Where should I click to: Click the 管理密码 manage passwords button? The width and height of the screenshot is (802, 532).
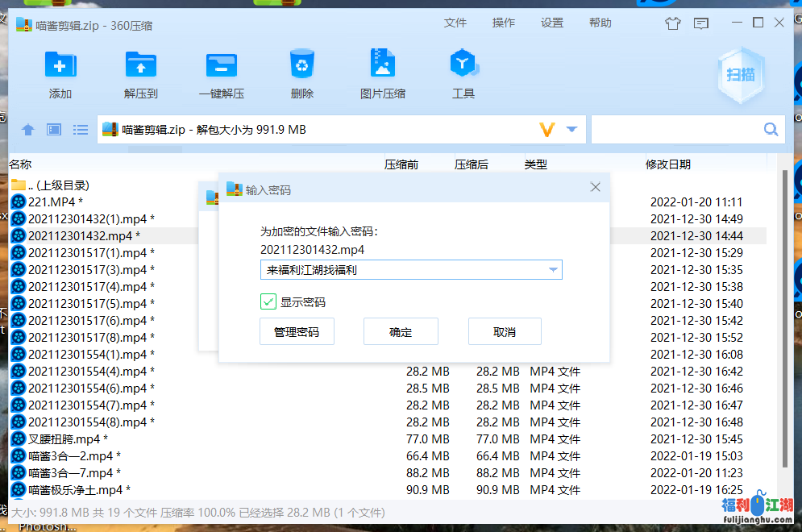click(297, 331)
